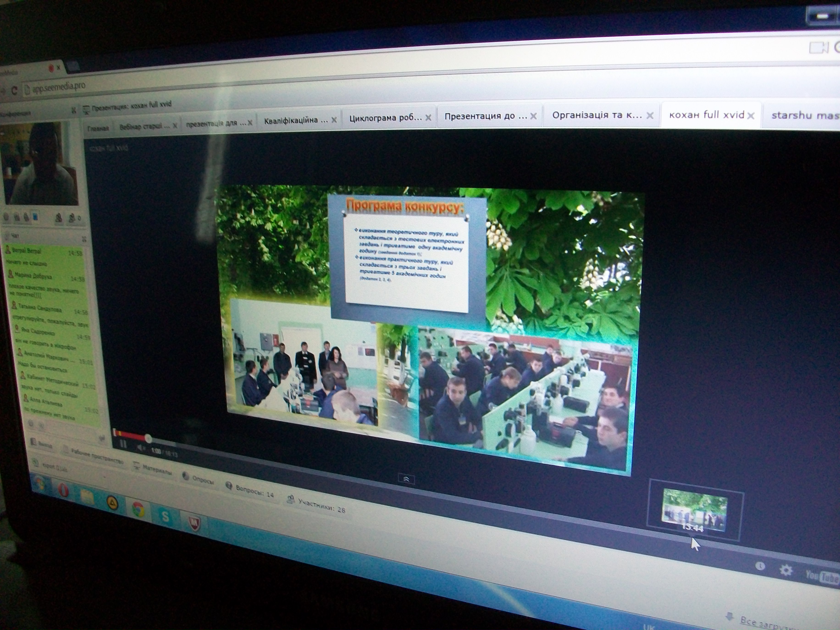Screen dimensions: 840x630
Task: Open Opera browser from taskbar
Action: click(x=64, y=490)
